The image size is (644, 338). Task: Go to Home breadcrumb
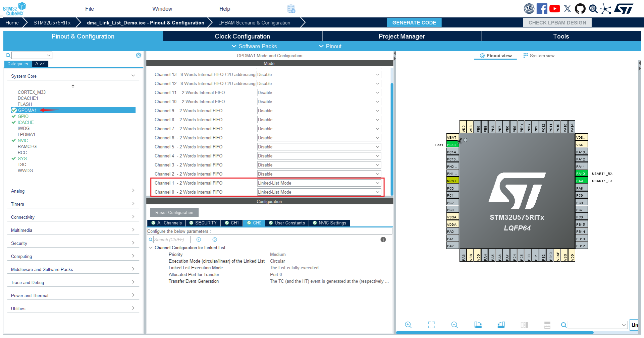pyautogui.click(x=12, y=22)
